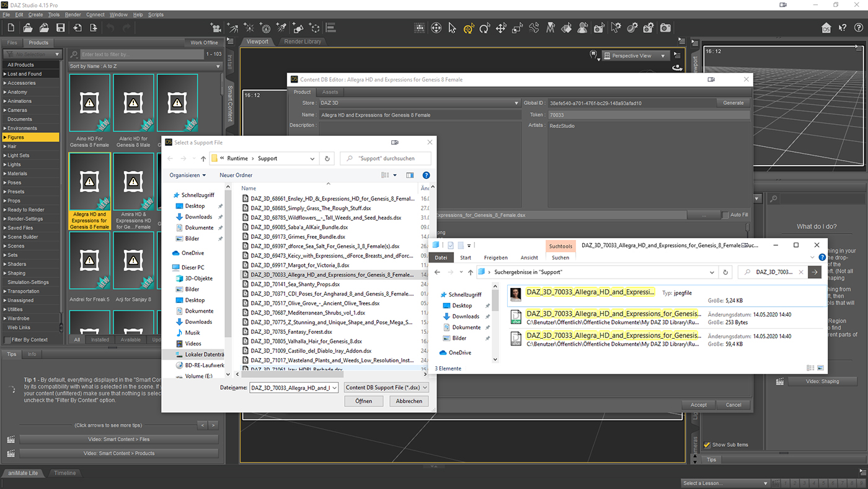This screenshot has height=489, width=868.
Task: Click the Video: Smart Content > Files button
Action: tap(118, 439)
